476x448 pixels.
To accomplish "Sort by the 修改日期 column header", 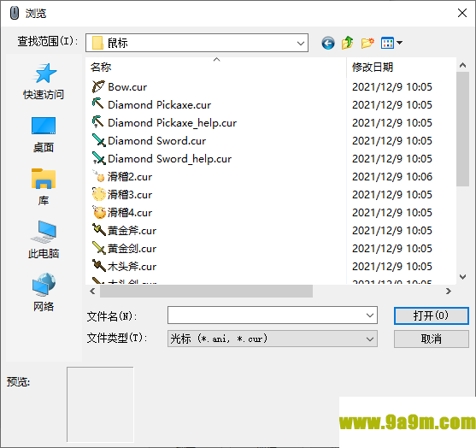I will pos(402,67).
